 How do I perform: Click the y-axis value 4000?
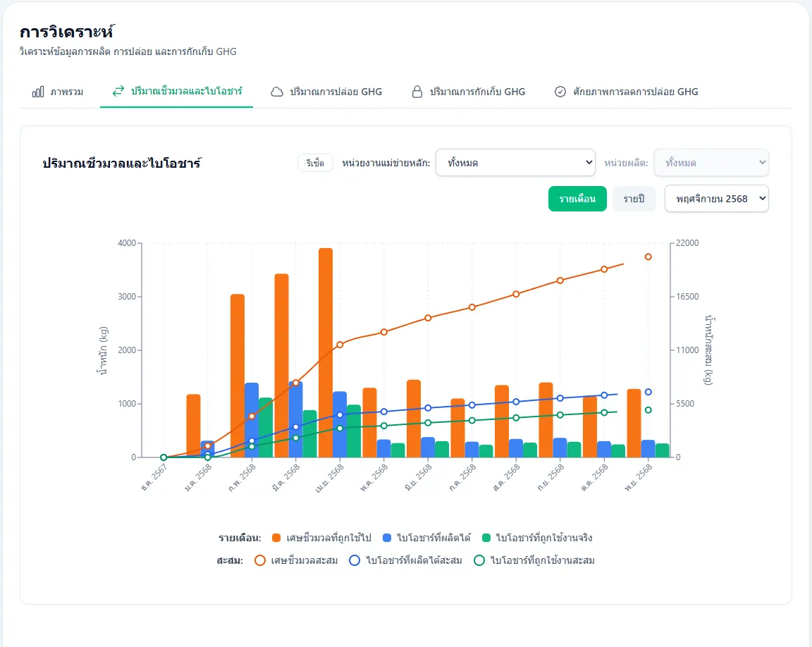pos(127,242)
